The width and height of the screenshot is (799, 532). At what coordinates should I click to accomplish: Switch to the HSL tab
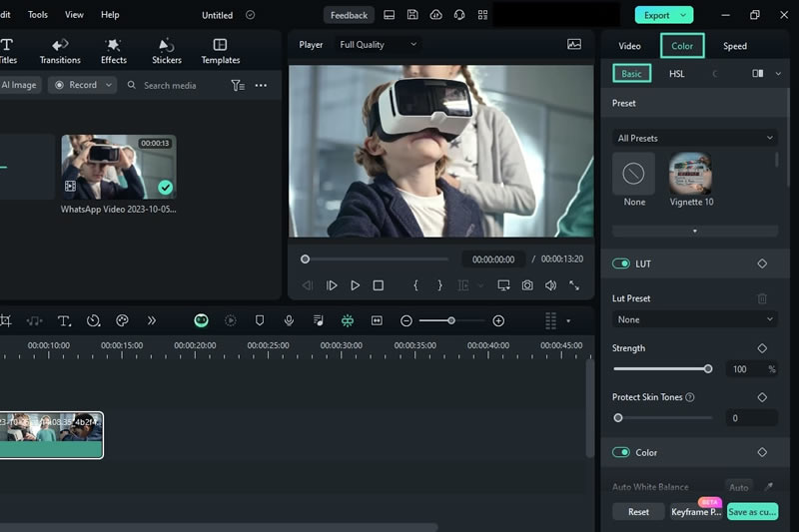click(676, 74)
